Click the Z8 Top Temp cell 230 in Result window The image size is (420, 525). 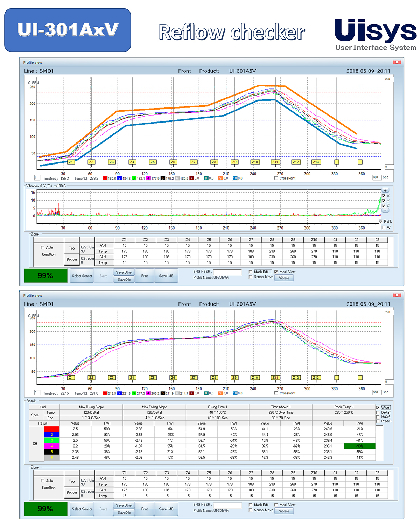pyautogui.click(x=272, y=484)
